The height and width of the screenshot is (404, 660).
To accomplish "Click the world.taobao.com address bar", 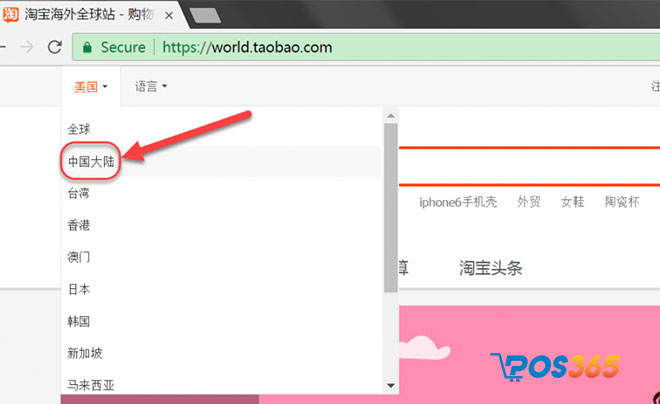I will point(366,47).
